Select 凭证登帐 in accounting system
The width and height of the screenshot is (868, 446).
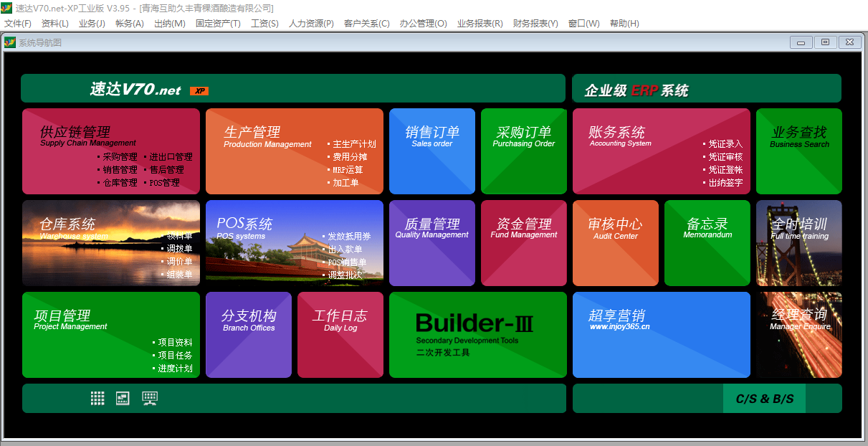725,170
